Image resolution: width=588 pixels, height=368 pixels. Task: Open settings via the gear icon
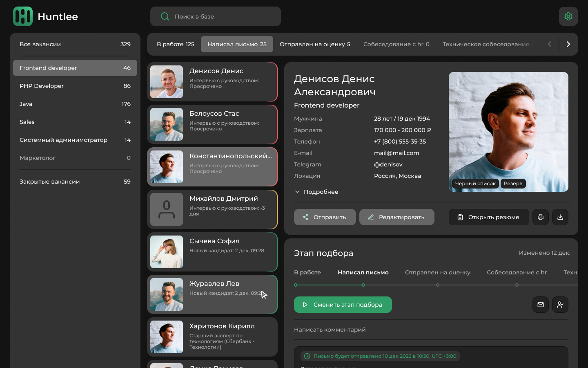tap(568, 16)
